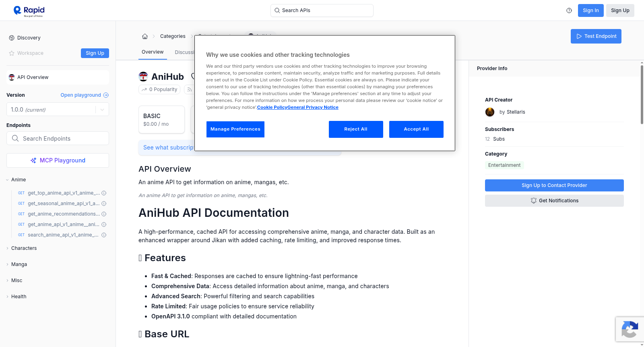This screenshot has height=347, width=644.
Task: Click the BASIC $0.00 plan card
Action: pyautogui.click(x=161, y=120)
